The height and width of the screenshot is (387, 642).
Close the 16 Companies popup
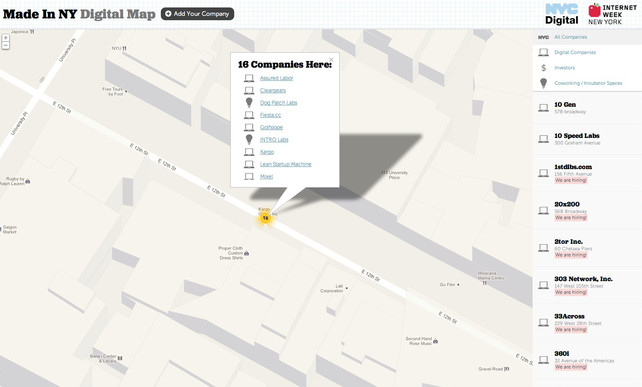click(331, 60)
